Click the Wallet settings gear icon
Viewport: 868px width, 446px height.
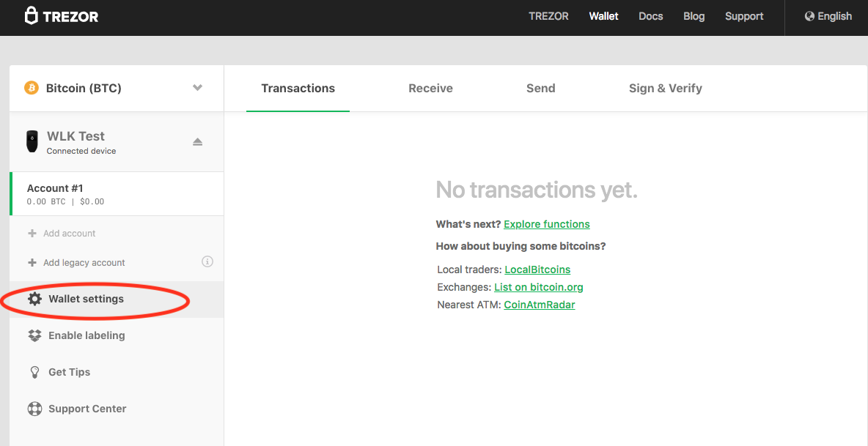[x=34, y=299]
